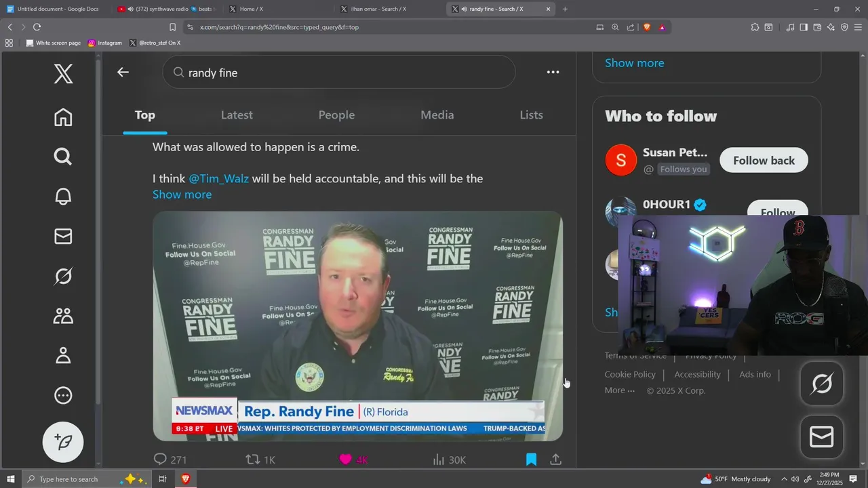Switch to ilhan omar search tab
The width and height of the screenshot is (868, 488).
[x=389, y=9]
